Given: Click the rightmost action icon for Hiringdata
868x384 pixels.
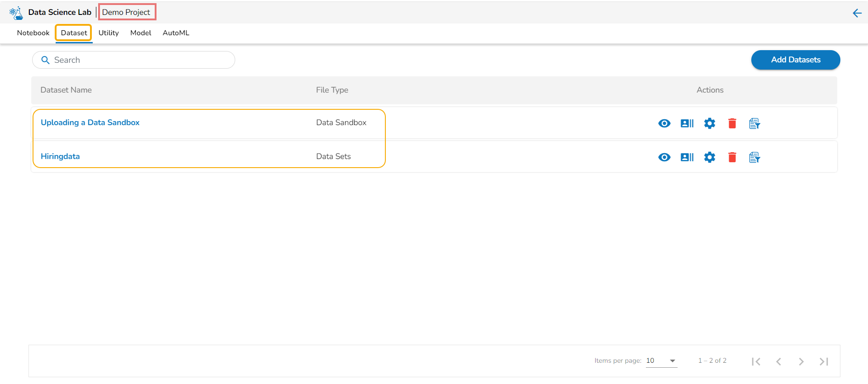Looking at the screenshot, I should tap(754, 157).
